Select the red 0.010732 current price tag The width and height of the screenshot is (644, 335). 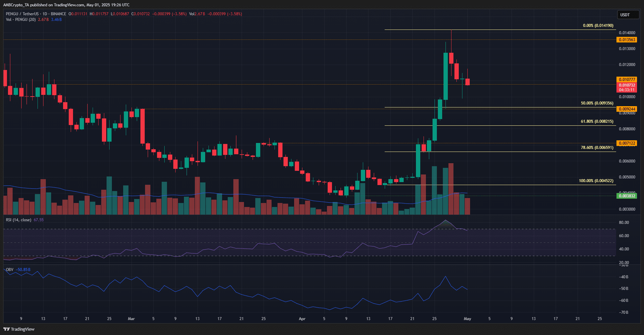tap(627, 85)
